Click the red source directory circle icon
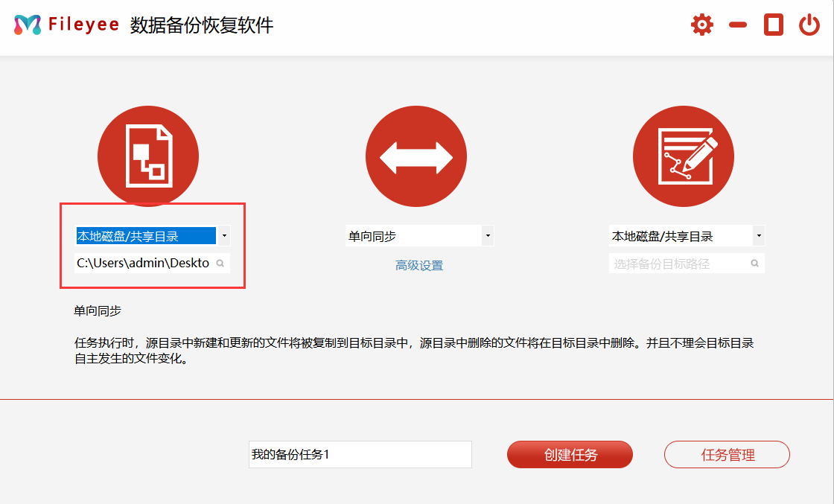The width and height of the screenshot is (834, 504). pos(148,156)
